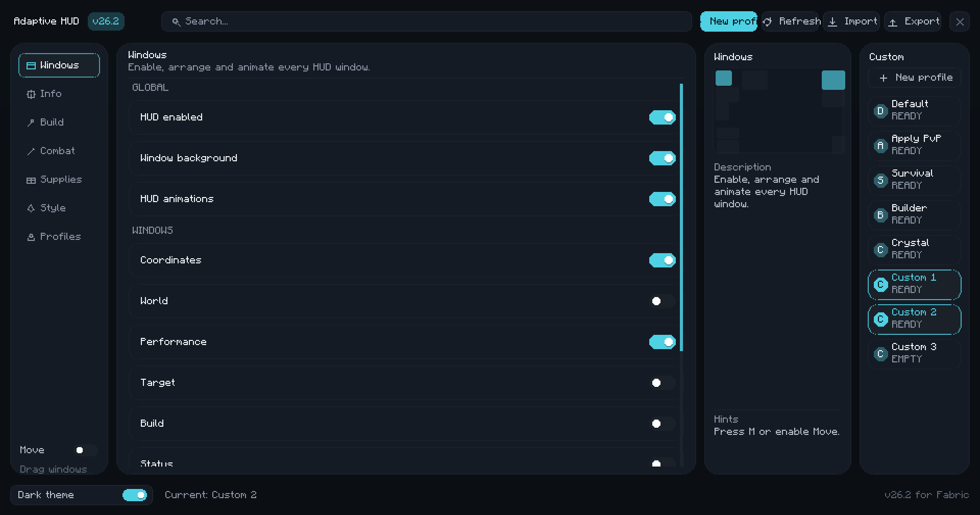Screen dimensions: 980x515
Task: Click the Custom 1 profile badge
Action: (x=880, y=284)
